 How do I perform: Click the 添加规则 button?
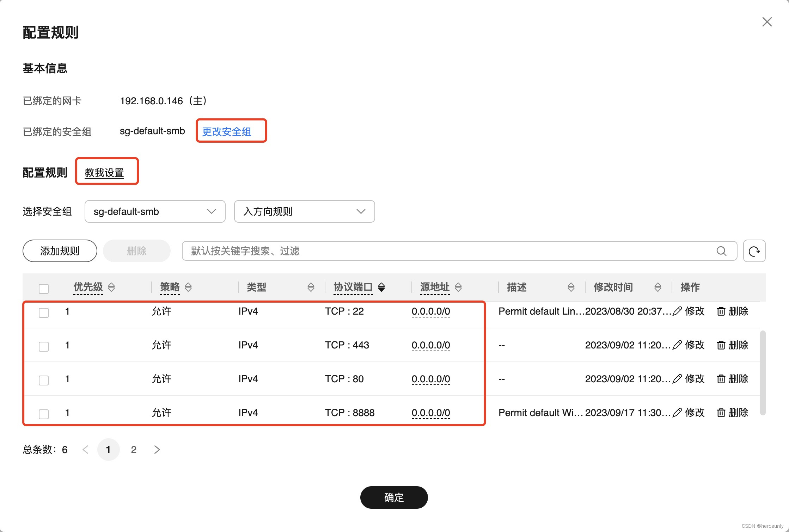pyautogui.click(x=60, y=251)
